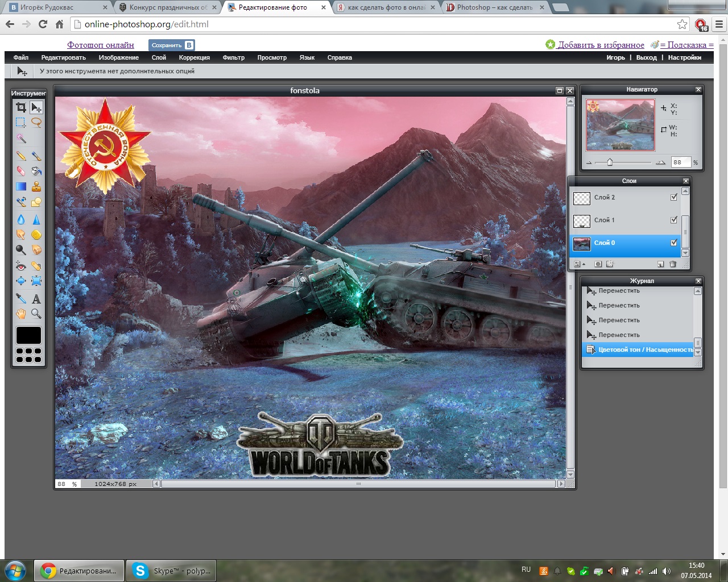The height and width of the screenshot is (582, 728).
Task: Open the Редактировать menu
Action: [63, 57]
